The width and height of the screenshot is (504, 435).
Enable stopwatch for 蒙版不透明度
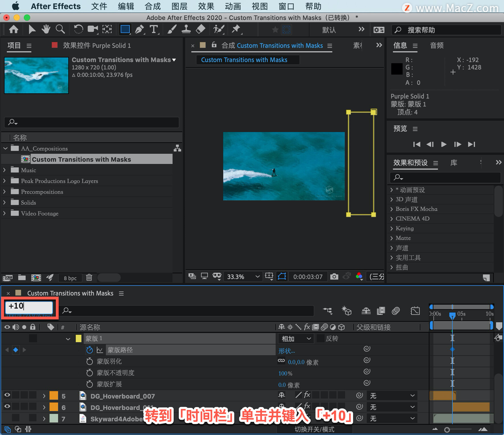click(89, 373)
